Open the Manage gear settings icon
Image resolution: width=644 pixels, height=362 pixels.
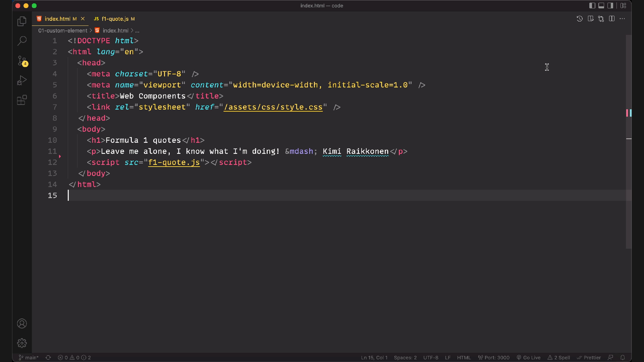[x=22, y=343]
